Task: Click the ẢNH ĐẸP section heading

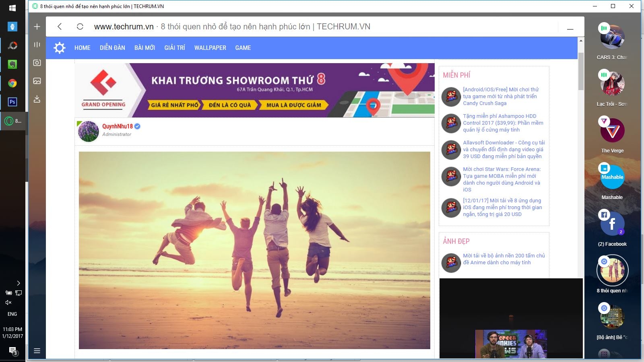Action: pos(456,241)
